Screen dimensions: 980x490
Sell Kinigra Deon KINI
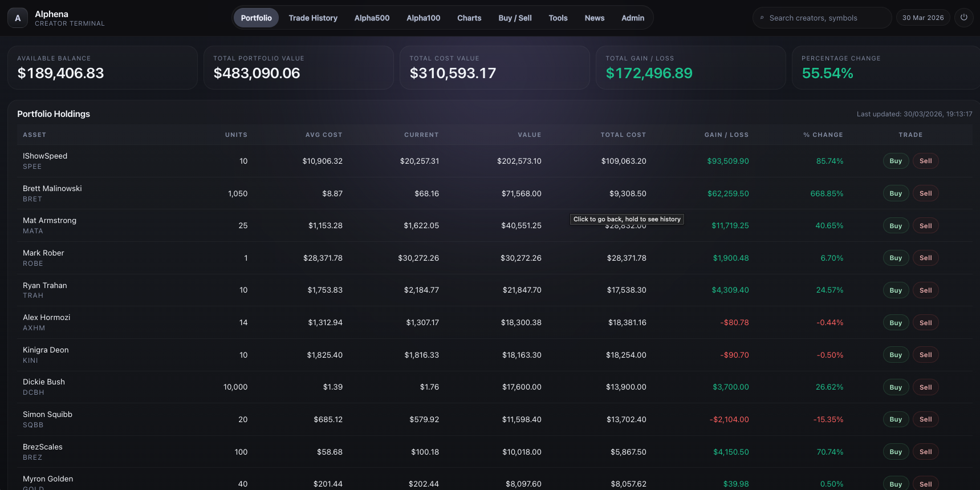[x=926, y=355]
